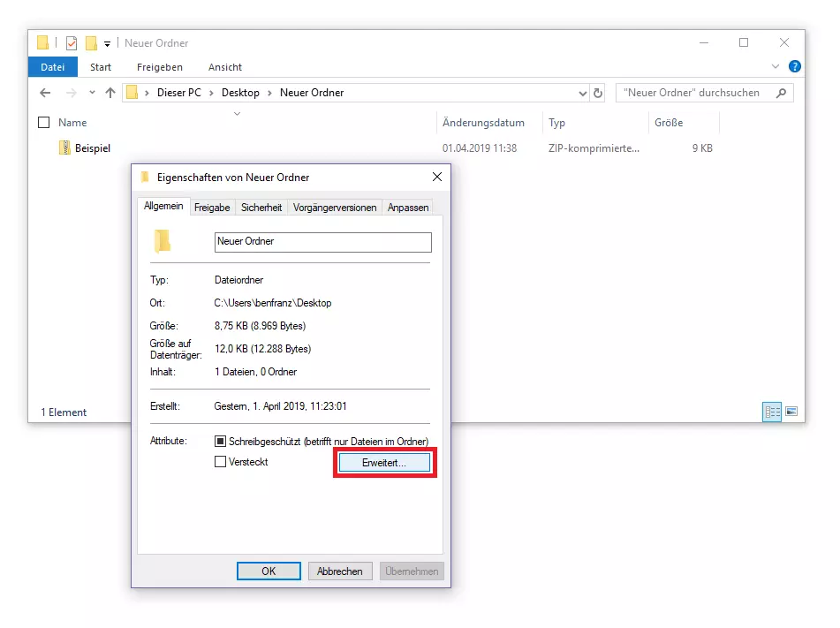Switch to Freigabe tab

[212, 208]
